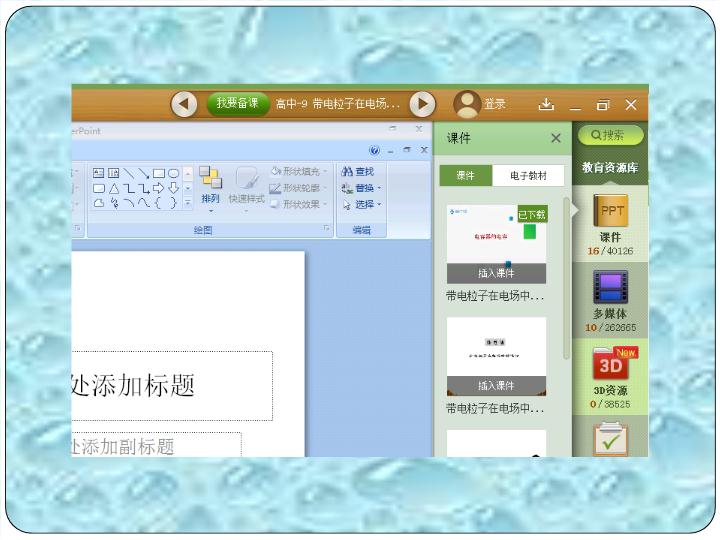Screen dimensions: 720x540
Task: Click the 查找 find tool
Action: tap(358, 172)
